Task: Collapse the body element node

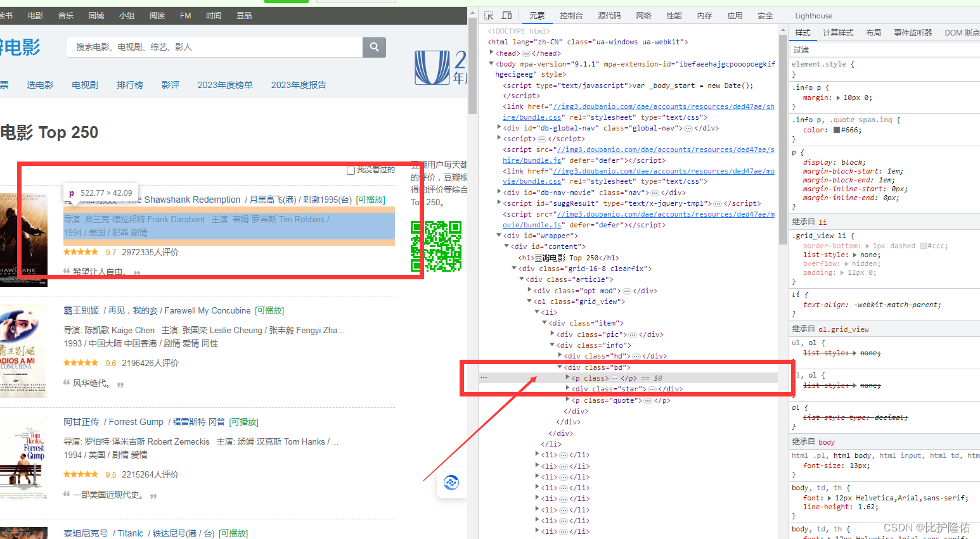Action: coord(491,63)
